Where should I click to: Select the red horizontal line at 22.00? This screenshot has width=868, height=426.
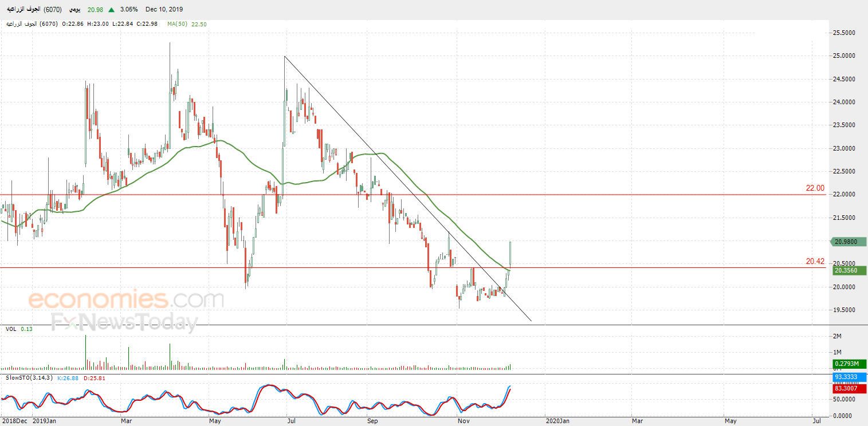pos(413,195)
